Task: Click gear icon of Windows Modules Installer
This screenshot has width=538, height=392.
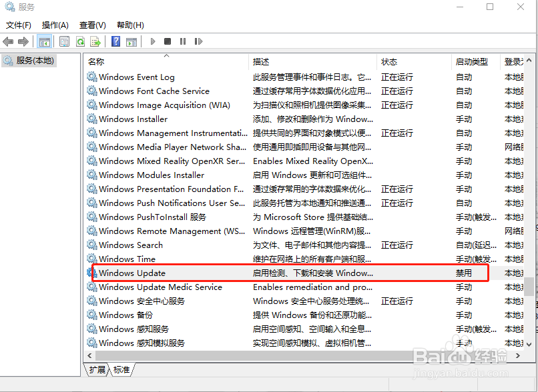Action: tap(91, 175)
